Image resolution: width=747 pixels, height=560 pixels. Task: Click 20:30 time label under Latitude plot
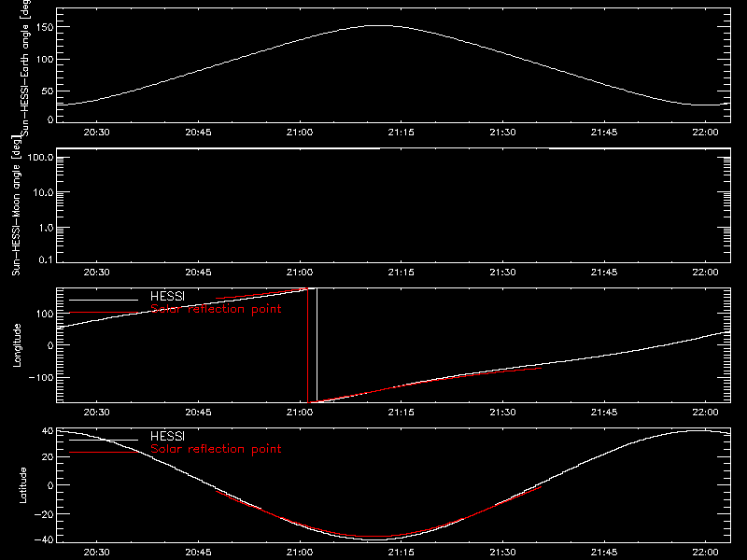tap(97, 553)
